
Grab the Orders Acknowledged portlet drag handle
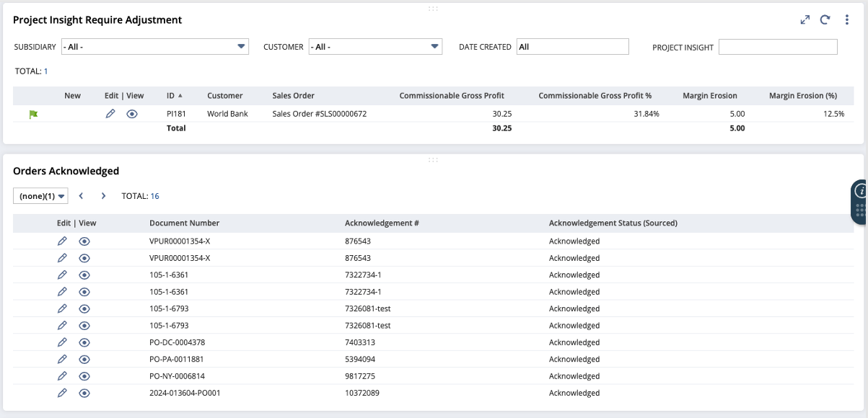(x=433, y=159)
